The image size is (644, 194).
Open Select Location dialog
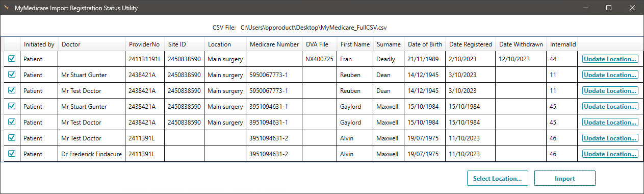tap(497, 178)
